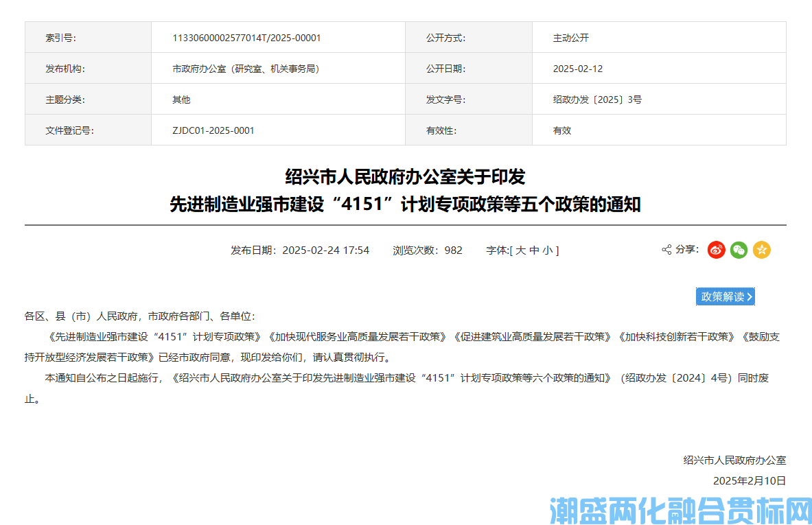Image resolution: width=812 pixels, height=525 pixels.
Task: Share the notice via WeChat icon
Action: pos(739,250)
